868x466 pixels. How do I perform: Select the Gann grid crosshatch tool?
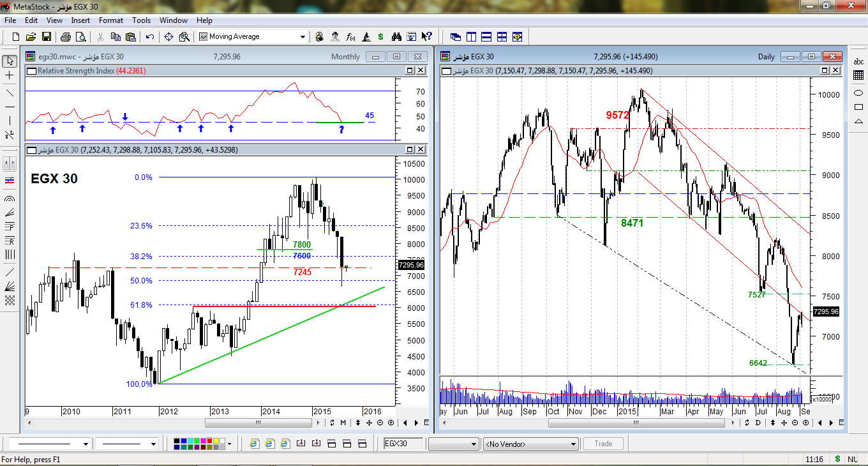pyautogui.click(x=10, y=300)
